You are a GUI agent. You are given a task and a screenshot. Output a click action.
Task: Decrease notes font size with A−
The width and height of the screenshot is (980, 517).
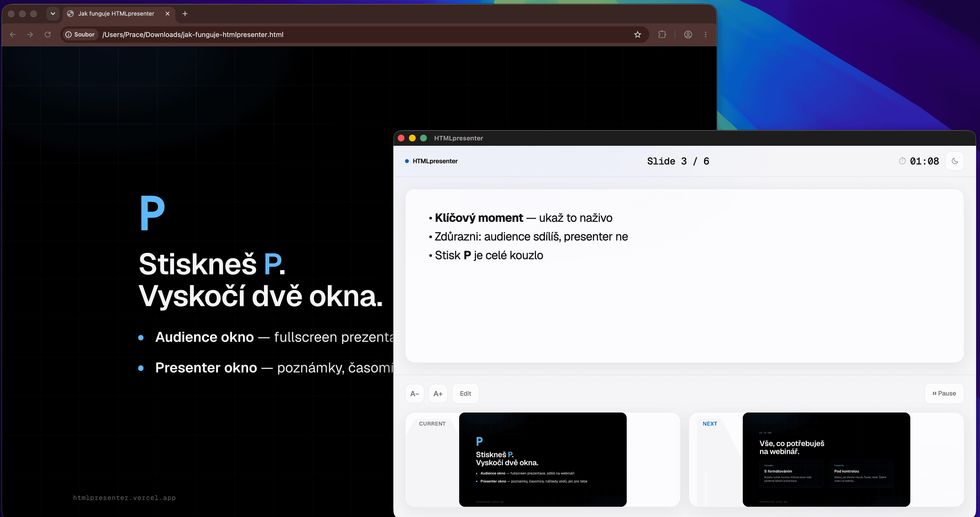pos(415,394)
